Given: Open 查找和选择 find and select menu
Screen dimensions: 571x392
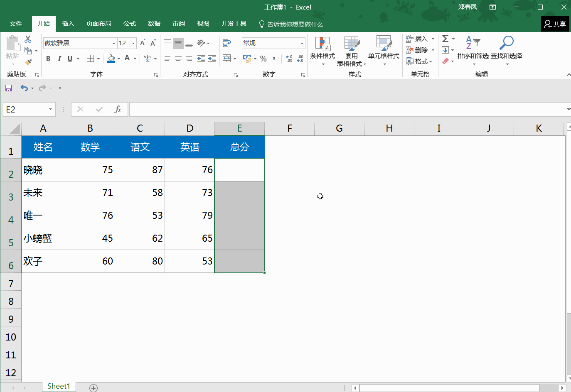Looking at the screenshot, I should pyautogui.click(x=506, y=51).
